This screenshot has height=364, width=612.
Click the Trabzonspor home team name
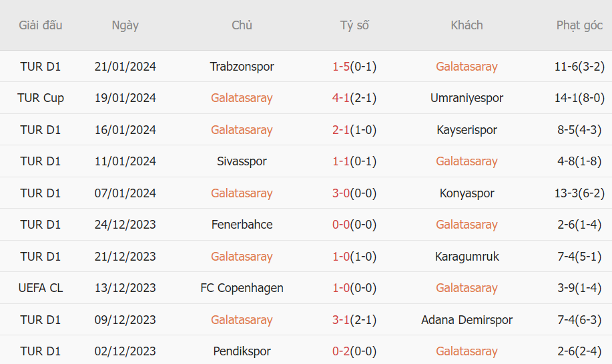[x=242, y=67]
